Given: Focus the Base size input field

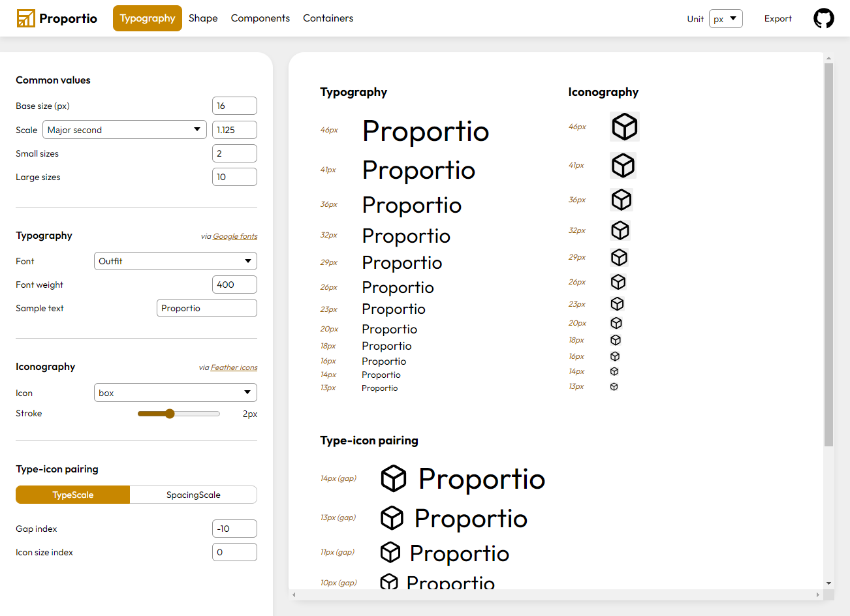Looking at the screenshot, I should click(234, 106).
